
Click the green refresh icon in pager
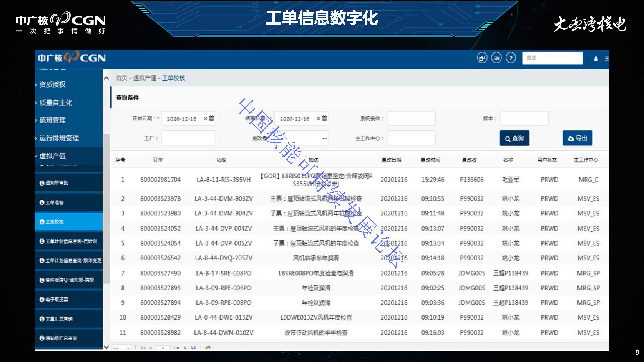tap(208, 348)
